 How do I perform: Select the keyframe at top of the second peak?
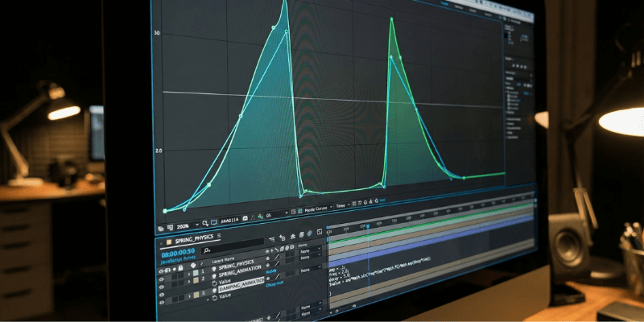[391, 19]
